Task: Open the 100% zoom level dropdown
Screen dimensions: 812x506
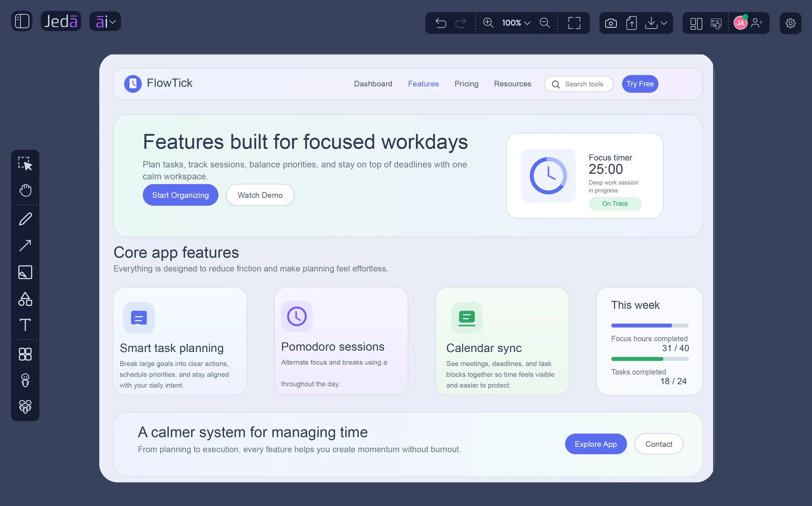Action: pyautogui.click(x=516, y=23)
